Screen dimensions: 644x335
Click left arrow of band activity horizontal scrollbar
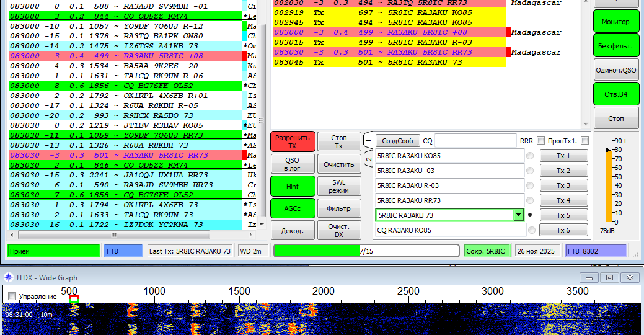coord(12,234)
